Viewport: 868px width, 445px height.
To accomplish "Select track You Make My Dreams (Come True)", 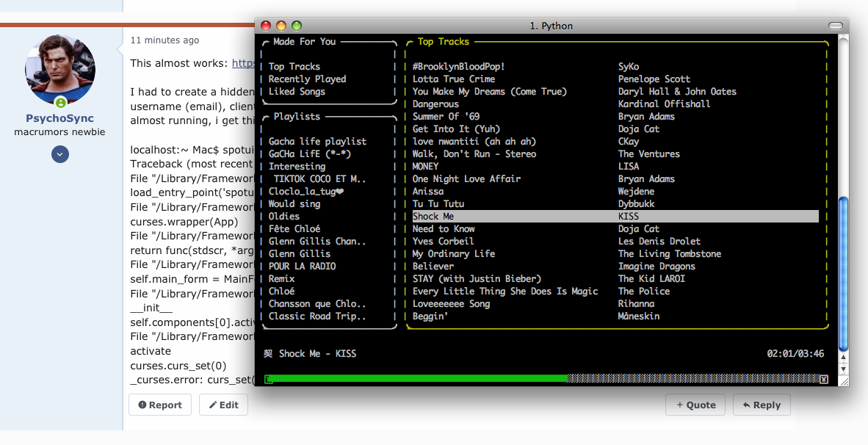I will point(489,91).
